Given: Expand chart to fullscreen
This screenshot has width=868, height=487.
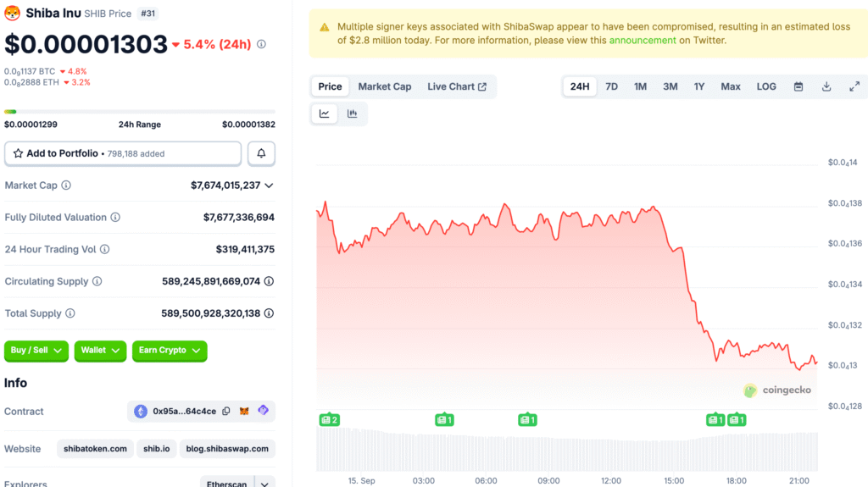Looking at the screenshot, I should (854, 87).
